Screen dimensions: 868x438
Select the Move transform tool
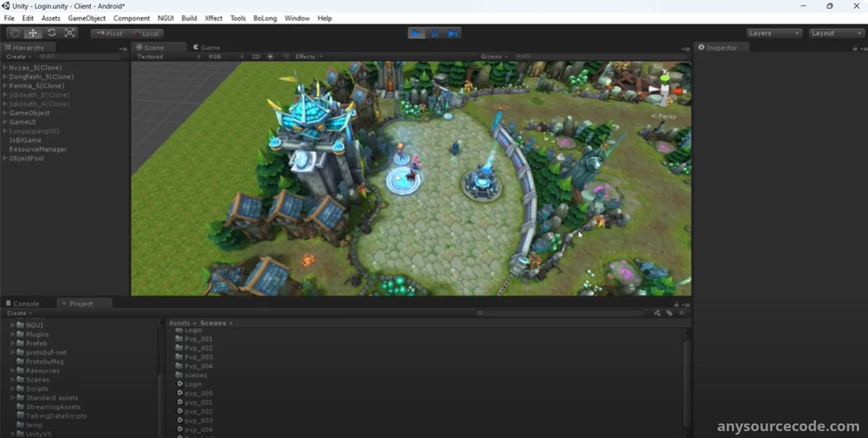(x=33, y=33)
